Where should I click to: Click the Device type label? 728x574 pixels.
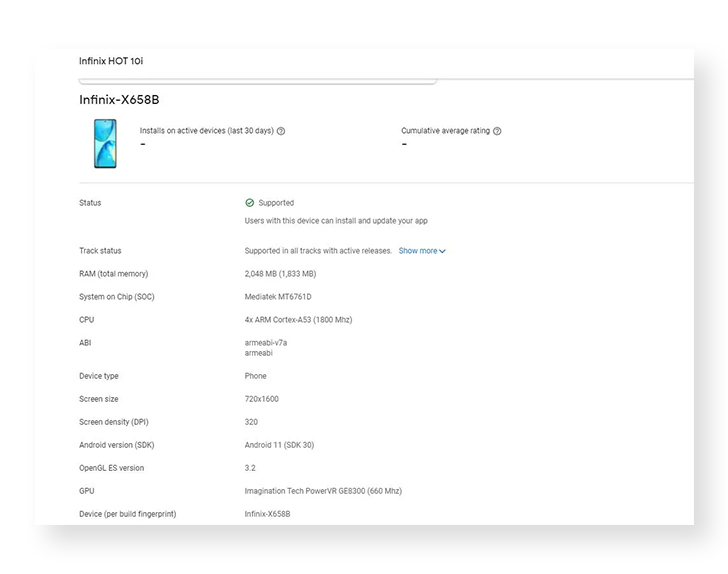click(x=99, y=376)
